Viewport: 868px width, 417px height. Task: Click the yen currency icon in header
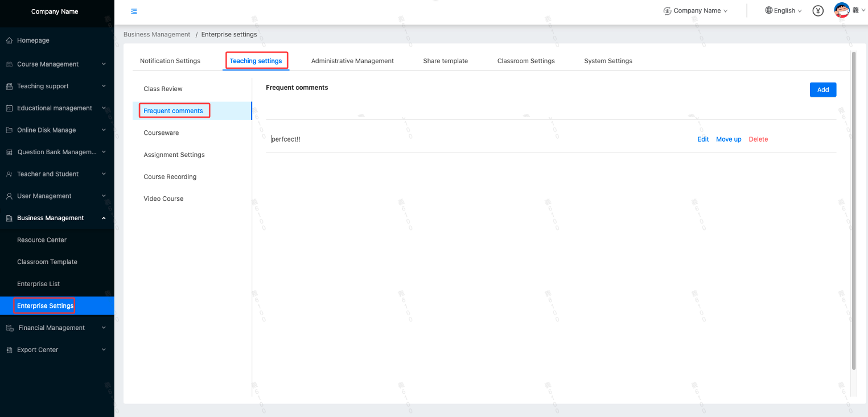(x=818, y=11)
